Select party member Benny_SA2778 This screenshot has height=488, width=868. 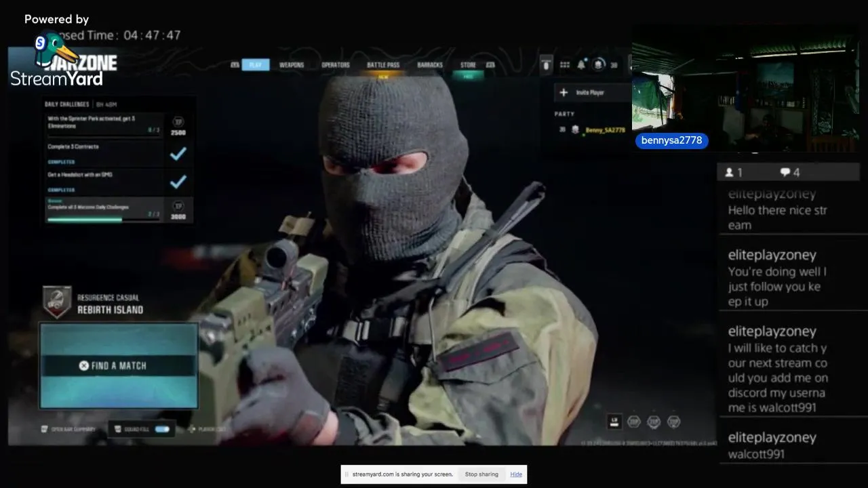606,129
